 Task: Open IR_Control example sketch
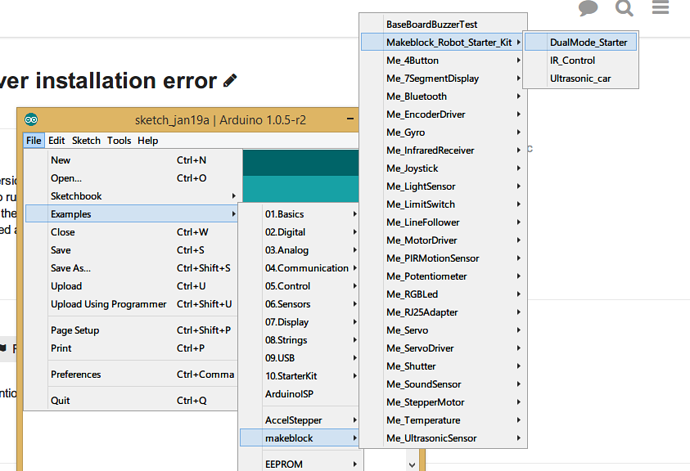click(580, 60)
